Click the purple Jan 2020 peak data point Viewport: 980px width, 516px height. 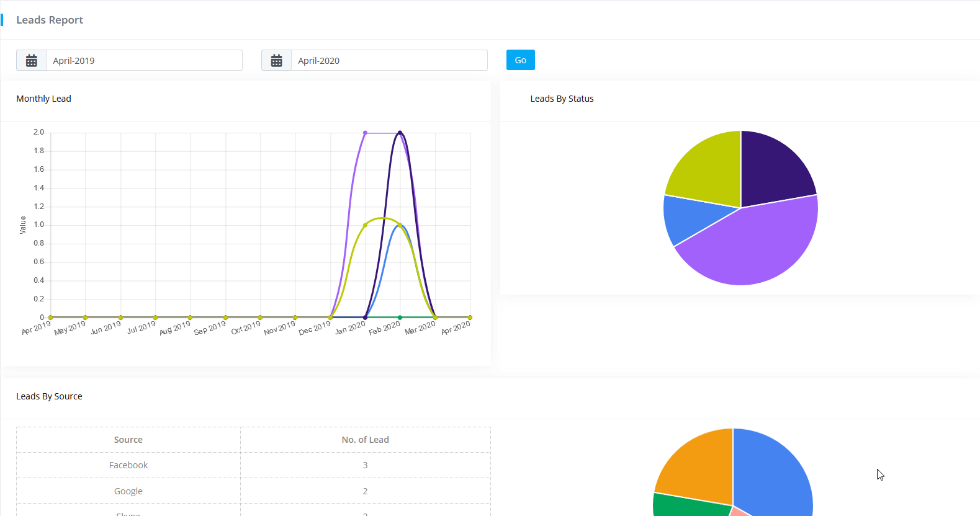coord(365,133)
